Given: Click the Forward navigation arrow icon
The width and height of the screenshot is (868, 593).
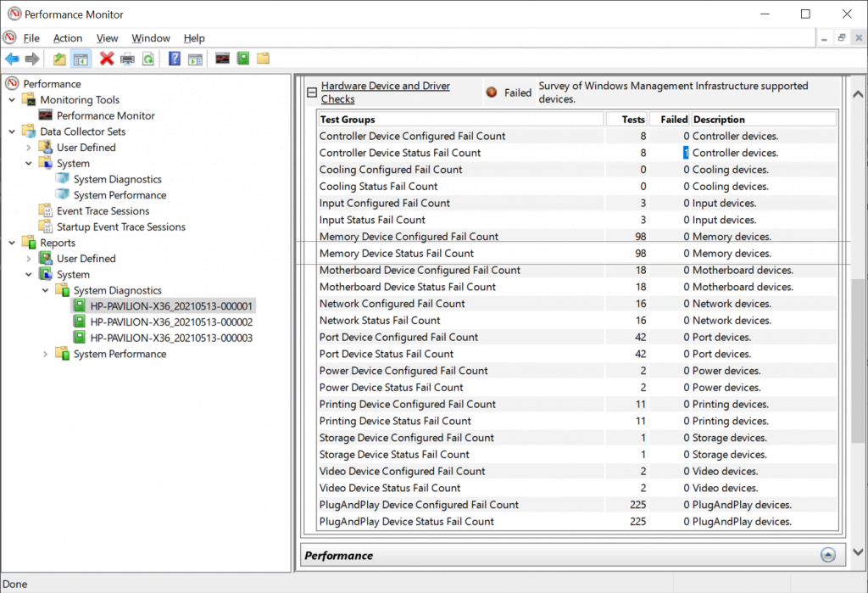Looking at the screenshot, I should 32,59.
